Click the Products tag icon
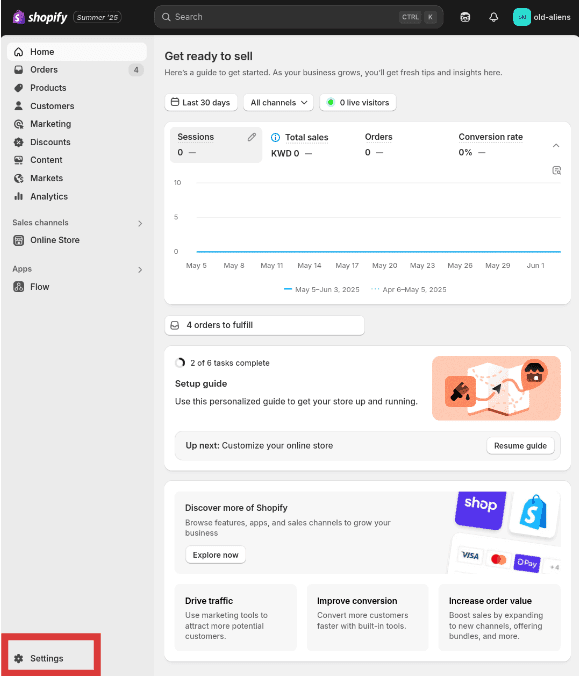Viewport: 579px width, 676px height. (x=19, y=88)
